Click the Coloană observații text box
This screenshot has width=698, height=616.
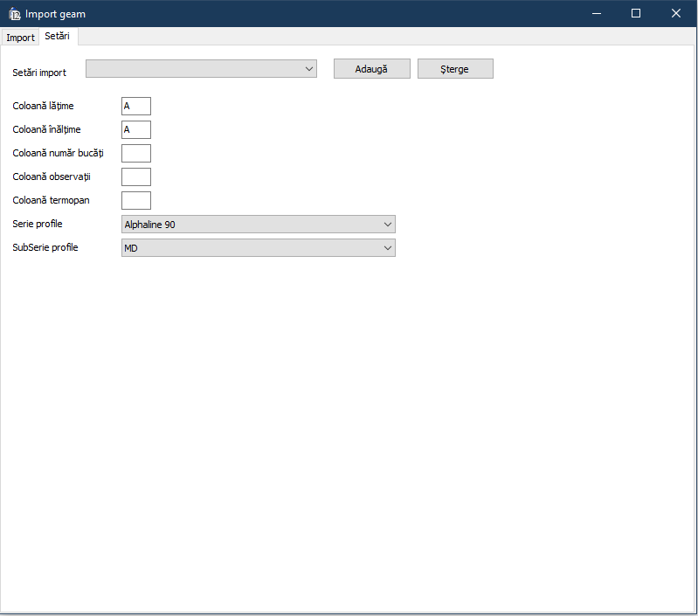pos(136,177)
